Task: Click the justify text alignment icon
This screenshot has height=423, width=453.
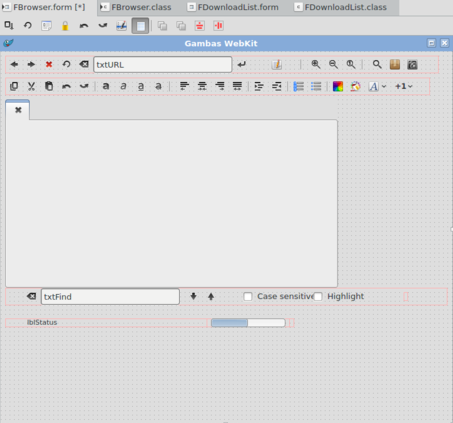Action: pyautogui.click(x=237, y=86)
